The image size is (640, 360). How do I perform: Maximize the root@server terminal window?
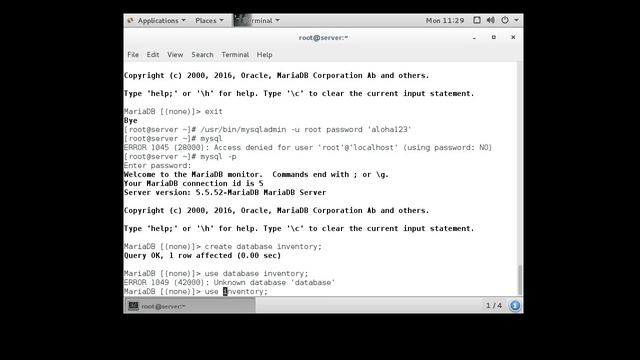[x=493, y=38]
